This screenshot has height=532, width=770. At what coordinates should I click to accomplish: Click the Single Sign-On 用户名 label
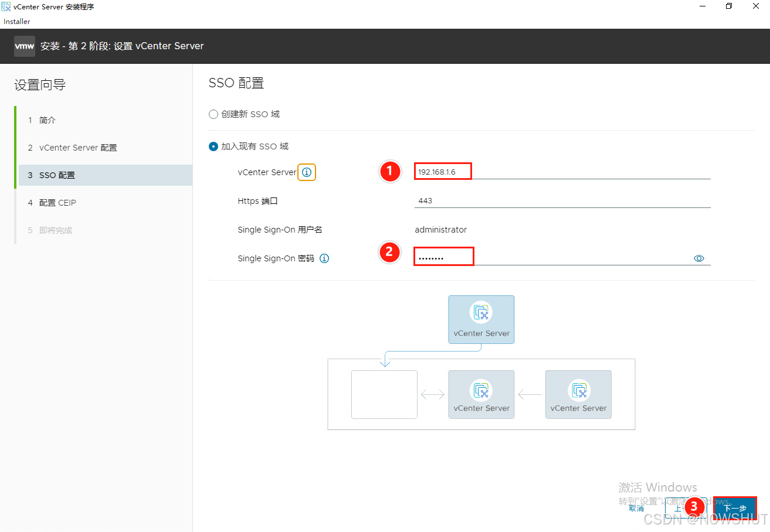[x=280, y=230]
